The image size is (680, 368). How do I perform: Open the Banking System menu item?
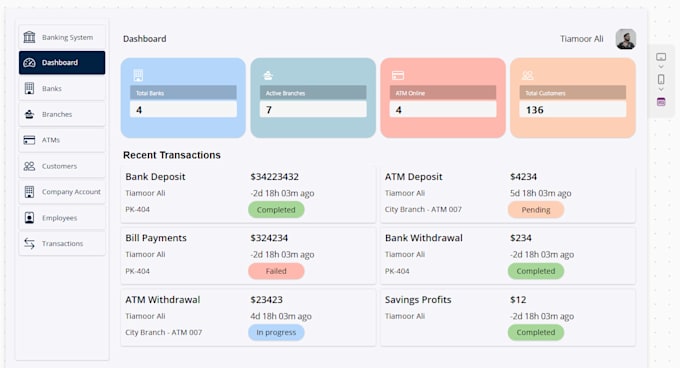(x=62, y=37)
